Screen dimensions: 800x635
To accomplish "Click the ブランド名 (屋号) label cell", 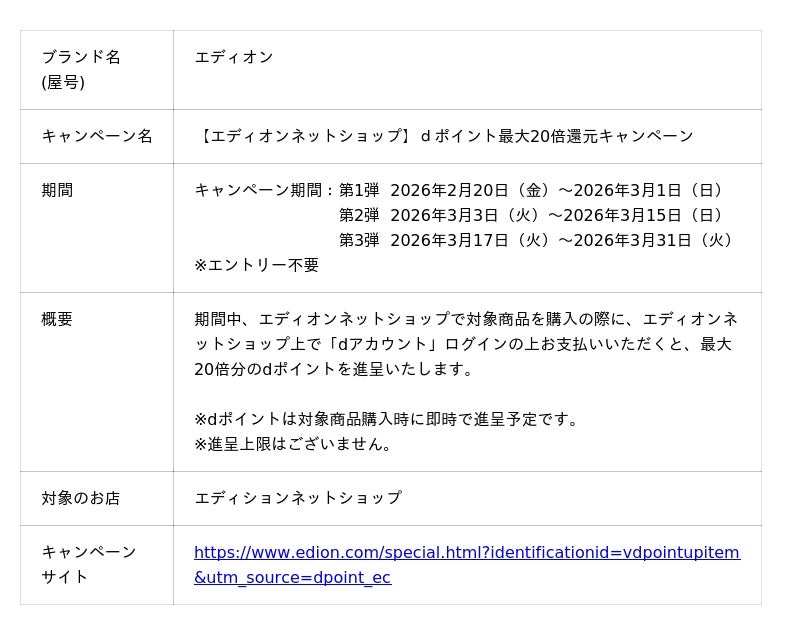I will click(81, 69).
